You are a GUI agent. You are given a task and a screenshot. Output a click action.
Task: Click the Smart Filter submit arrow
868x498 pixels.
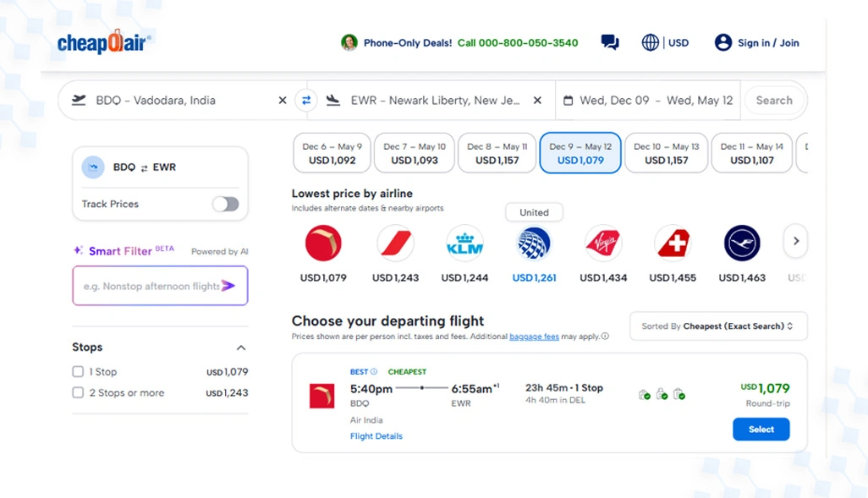[x=228, y=286]
